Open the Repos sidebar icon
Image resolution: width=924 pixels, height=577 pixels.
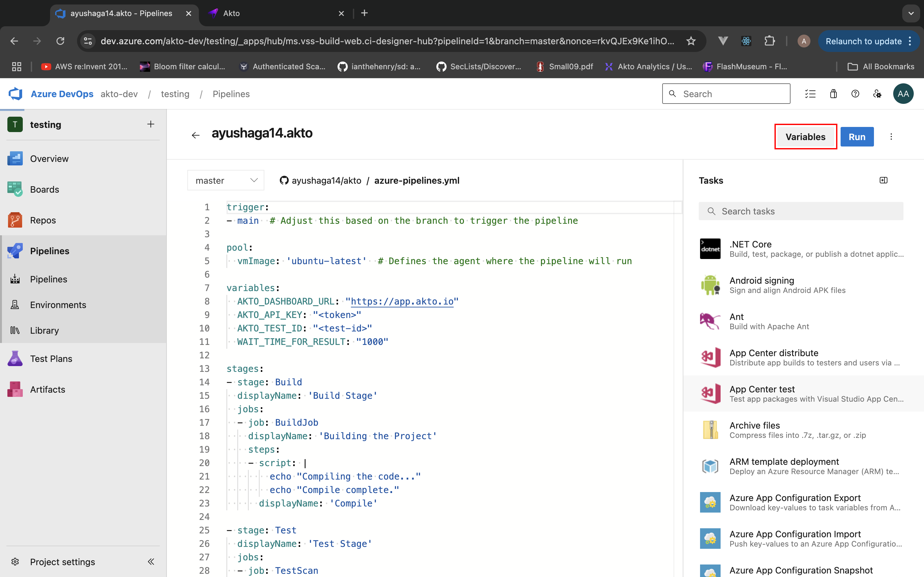click(15, 220)
